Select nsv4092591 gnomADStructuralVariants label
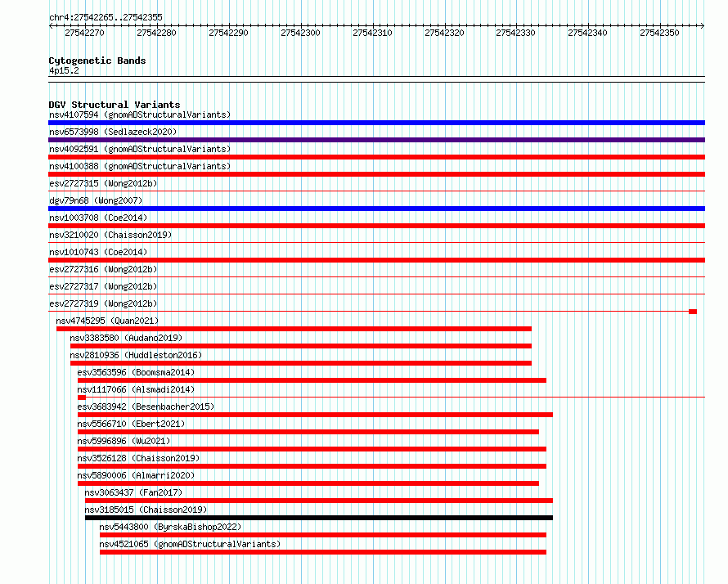The width and height of the screenshot is (728, 584). [140, 149]
